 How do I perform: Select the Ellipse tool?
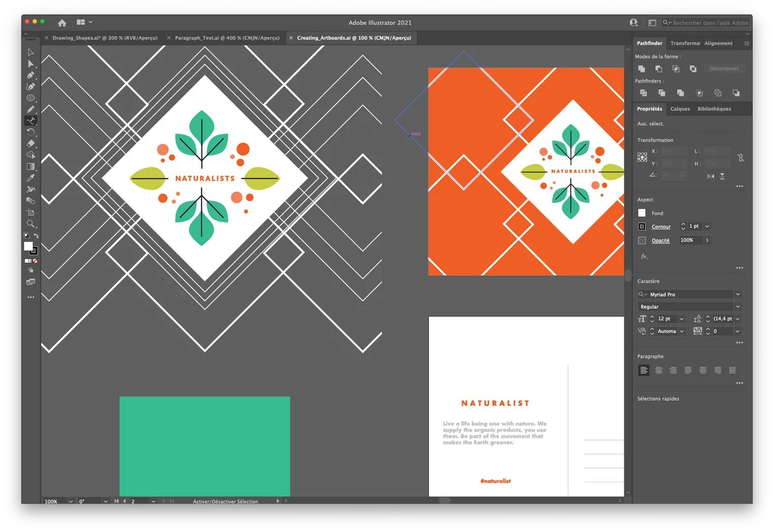[x=30, y=98]
